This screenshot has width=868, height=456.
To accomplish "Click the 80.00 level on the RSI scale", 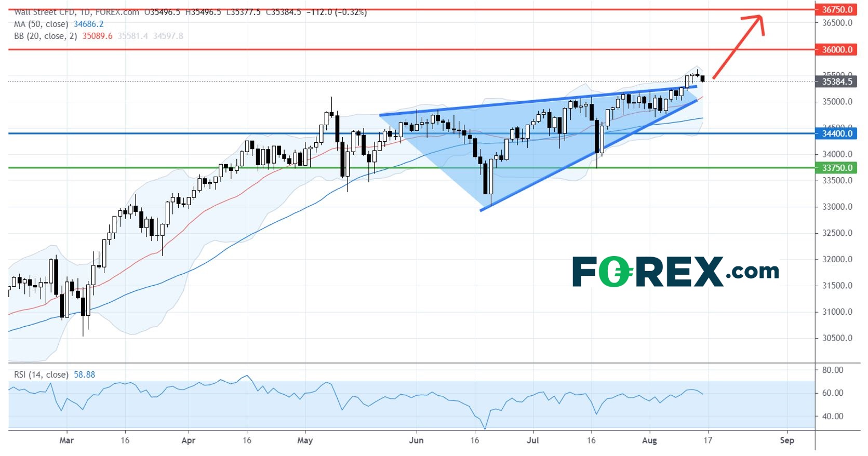I will click(832, 370).
